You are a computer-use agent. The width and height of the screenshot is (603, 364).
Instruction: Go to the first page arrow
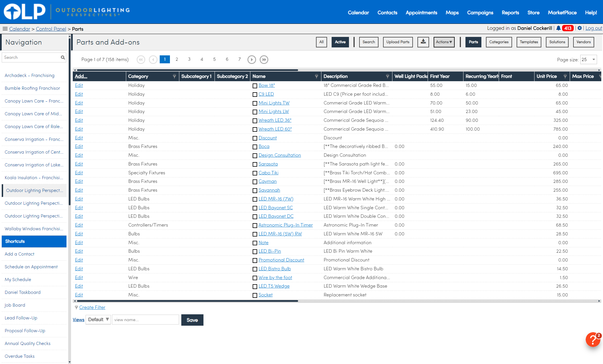(x=141, y=59)
